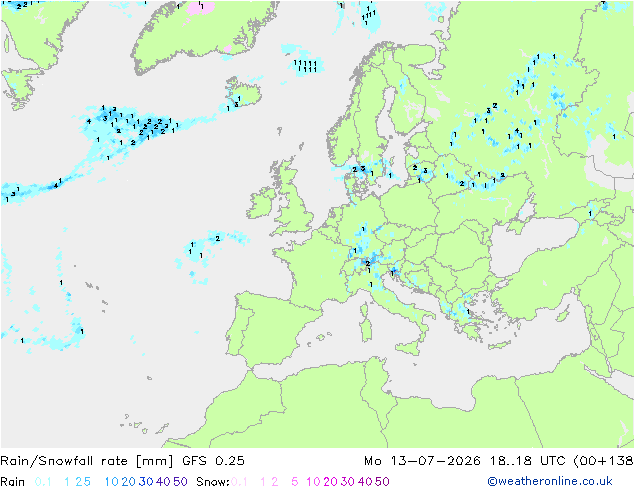Image resolution: width=634 pixels, height=490 pixels.
Task: Click the Snow 0.1 legend value
Action: (x=239, y=482)
